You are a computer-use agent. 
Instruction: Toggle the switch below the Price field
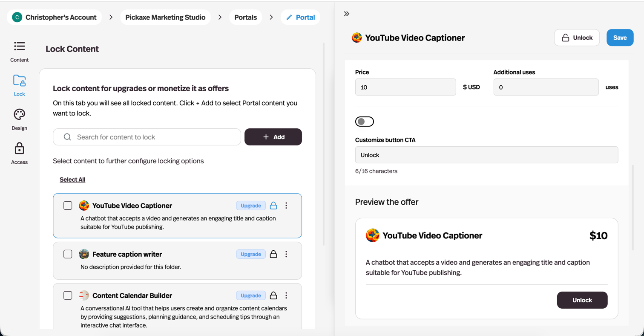point(364,122)
